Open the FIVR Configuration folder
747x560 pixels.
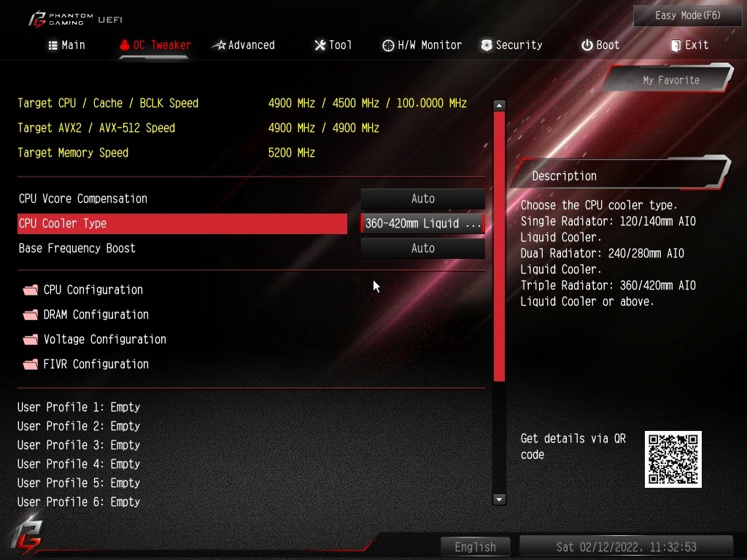click(86, 364)
